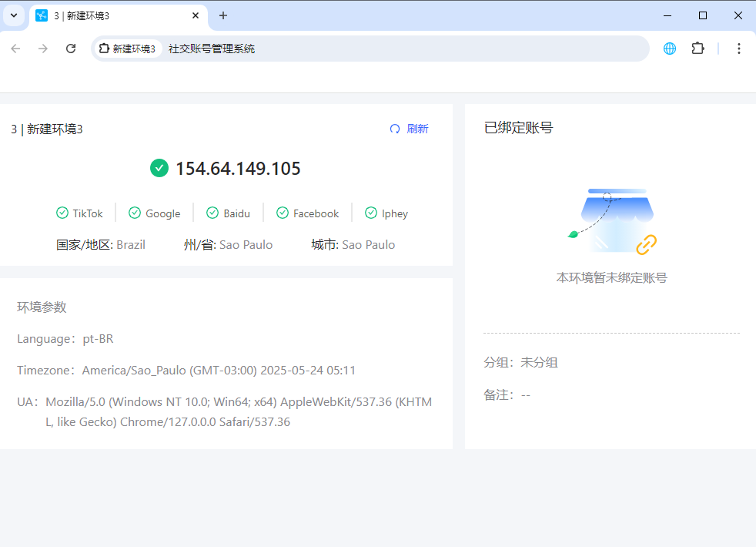
Task: Select the 3 | 新建环境3 browser tab
Action: (x=108, y=15)
